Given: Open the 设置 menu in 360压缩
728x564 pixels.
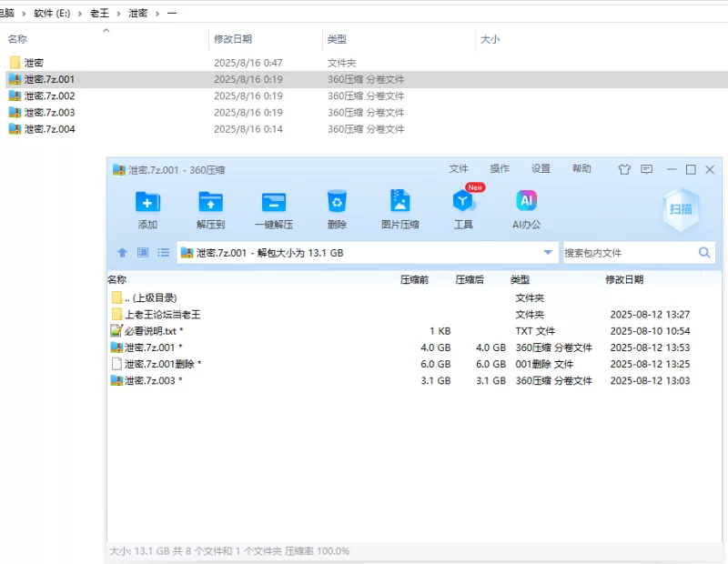Looking at the screenshot, I should pyautogui.click(x=541, y=169).
